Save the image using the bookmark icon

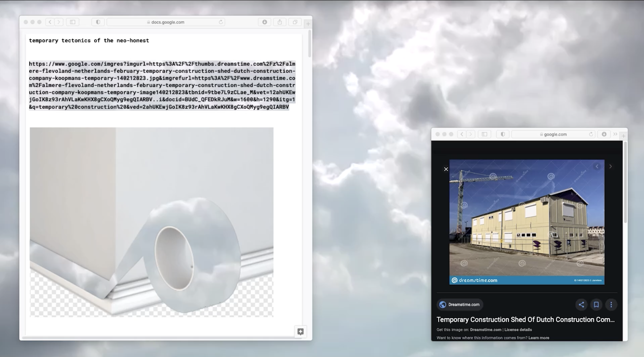pos(596,305)
